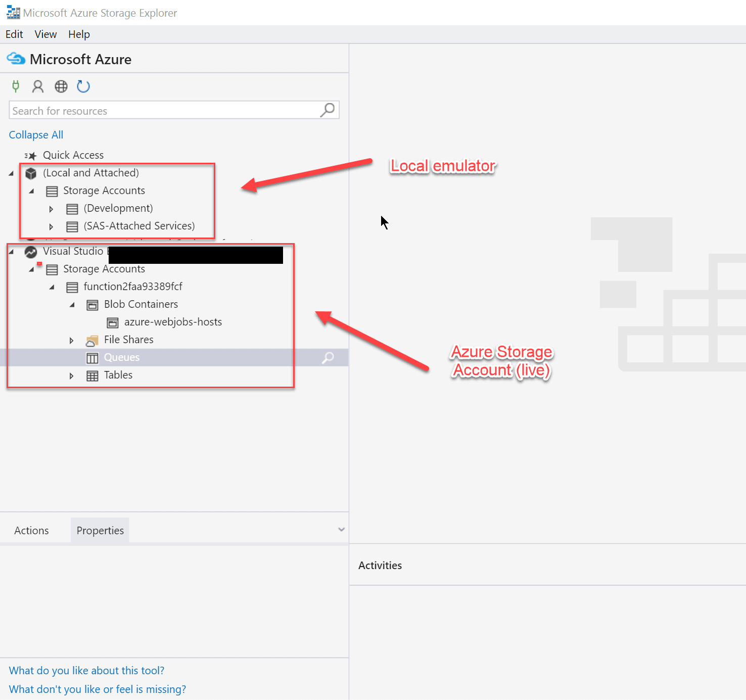
Task: Collapse the Blob Containers node
Action: pos(72,305)
